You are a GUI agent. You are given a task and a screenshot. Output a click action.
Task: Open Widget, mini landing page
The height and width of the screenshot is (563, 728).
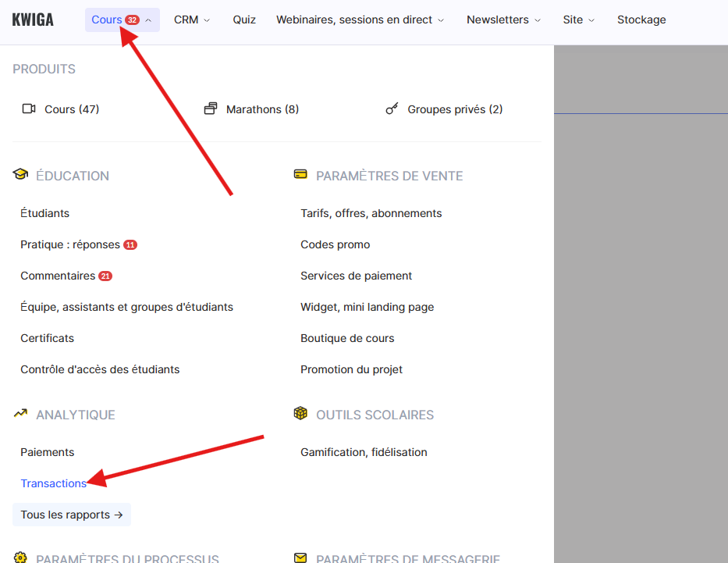click(368, 307)
